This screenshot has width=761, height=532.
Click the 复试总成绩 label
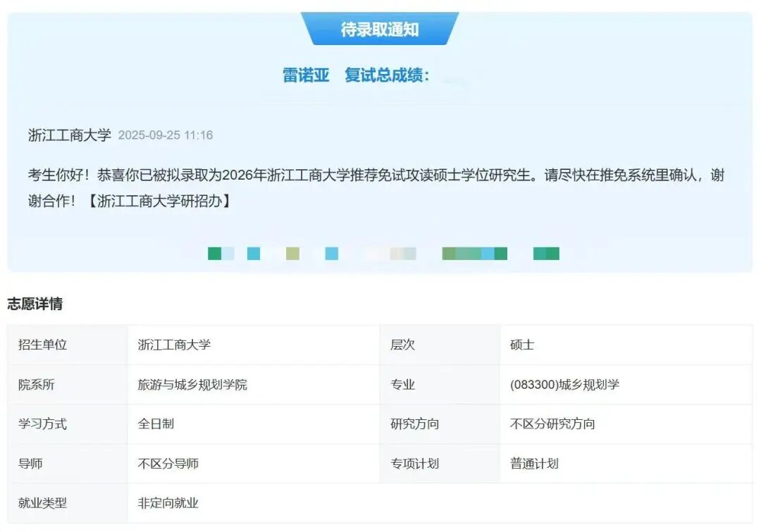(387, 75)
